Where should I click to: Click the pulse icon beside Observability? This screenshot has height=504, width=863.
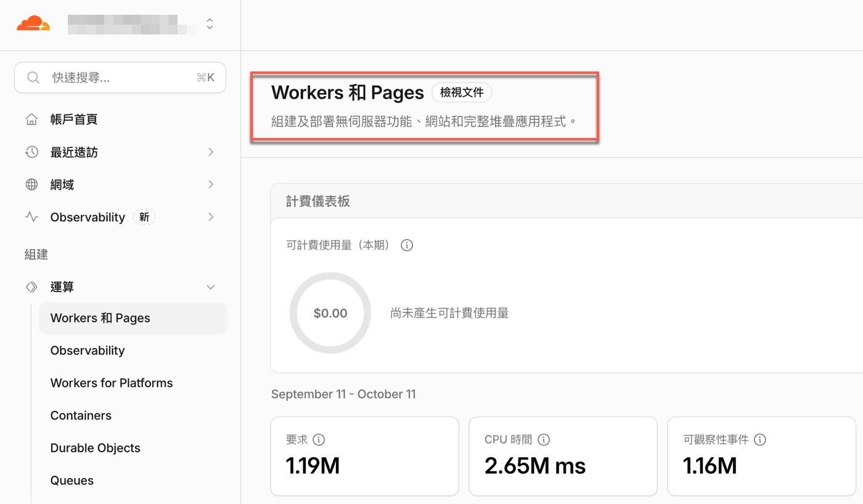31,217
